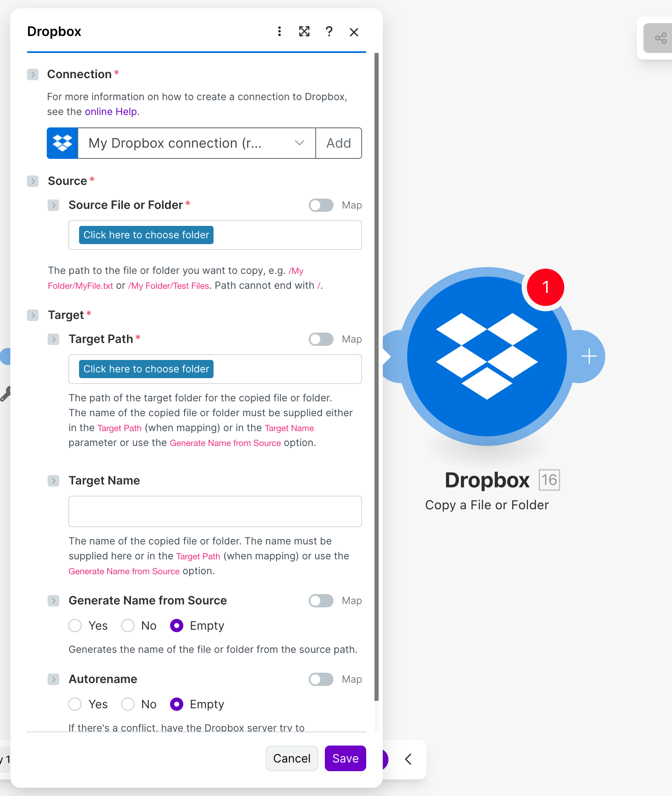This screenshot has height=796, width=672.
Task: Open the three-dot options menu in Dropbox header
Action: click(x=280, y=31)
